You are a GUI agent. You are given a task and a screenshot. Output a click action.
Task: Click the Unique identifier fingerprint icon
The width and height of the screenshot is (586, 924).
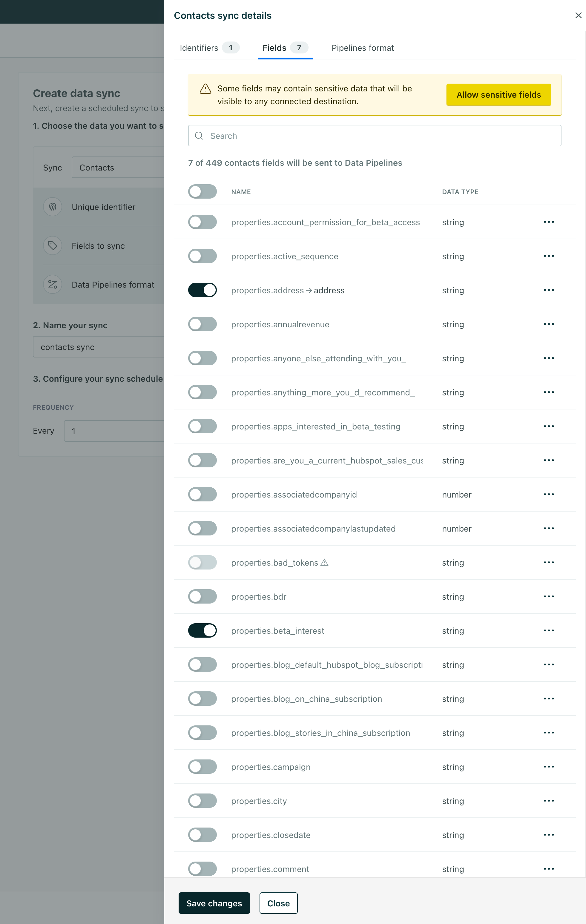point(53,206)
